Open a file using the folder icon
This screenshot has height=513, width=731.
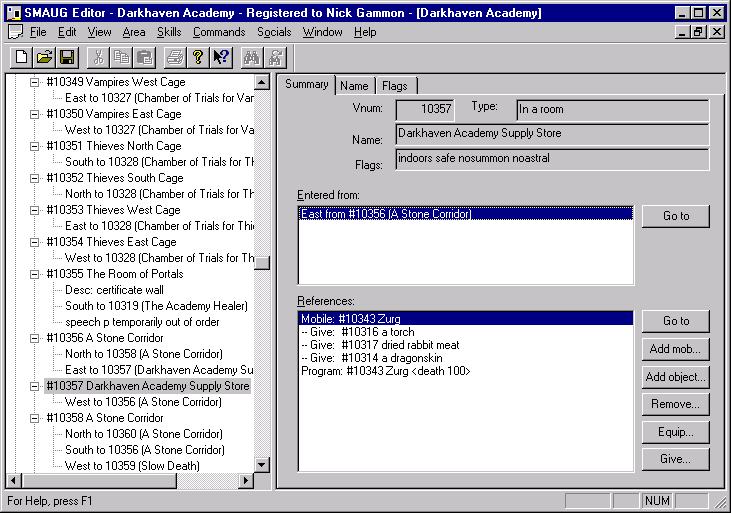pyautogui.click(x=44, y=58)
